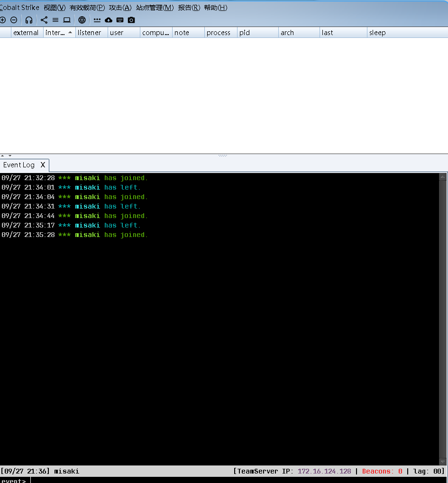Open credentials via the asterisks icon
Image resolution: width=448 pixels, height=483 pixels.
tap(97, 20)
